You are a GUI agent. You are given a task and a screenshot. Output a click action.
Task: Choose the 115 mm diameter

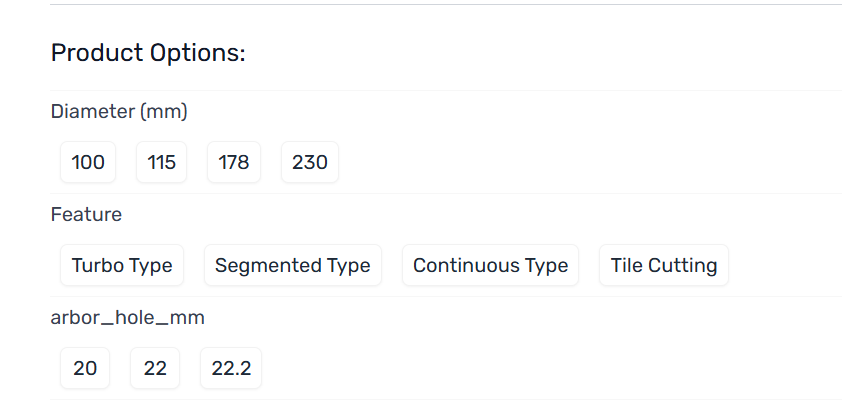pyautogui.click(x=161, y=162)
